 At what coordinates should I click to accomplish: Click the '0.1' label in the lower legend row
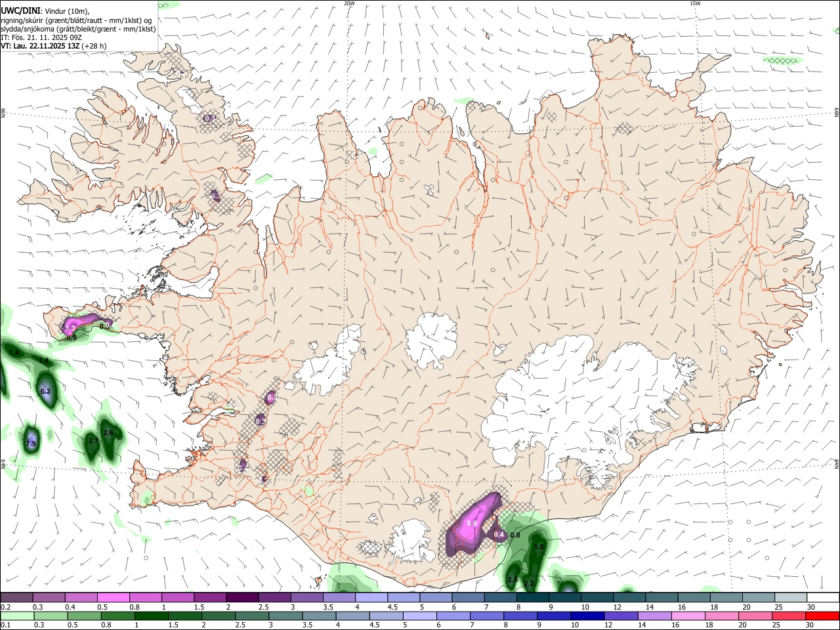[x=6, y=625]
